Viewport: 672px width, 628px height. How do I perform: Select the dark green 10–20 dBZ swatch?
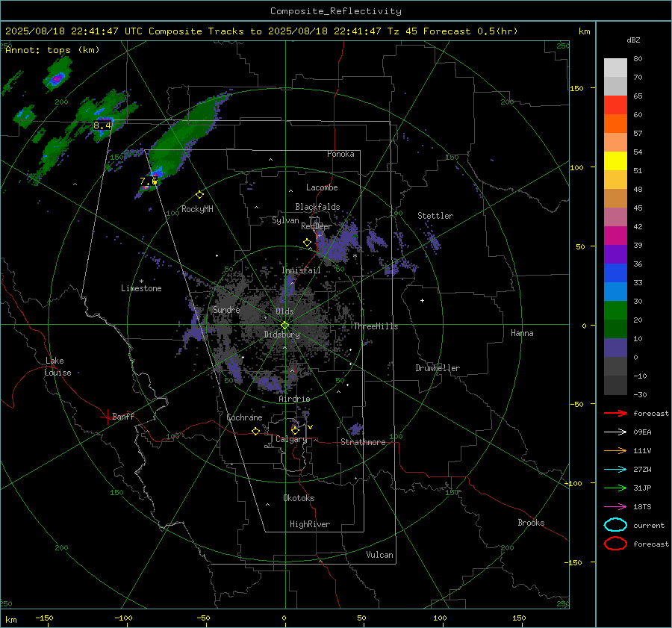point(615,329)
